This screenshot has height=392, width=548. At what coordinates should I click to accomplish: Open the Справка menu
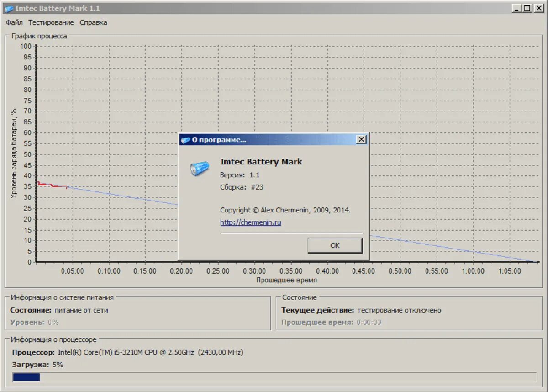(x=93, y=22)
